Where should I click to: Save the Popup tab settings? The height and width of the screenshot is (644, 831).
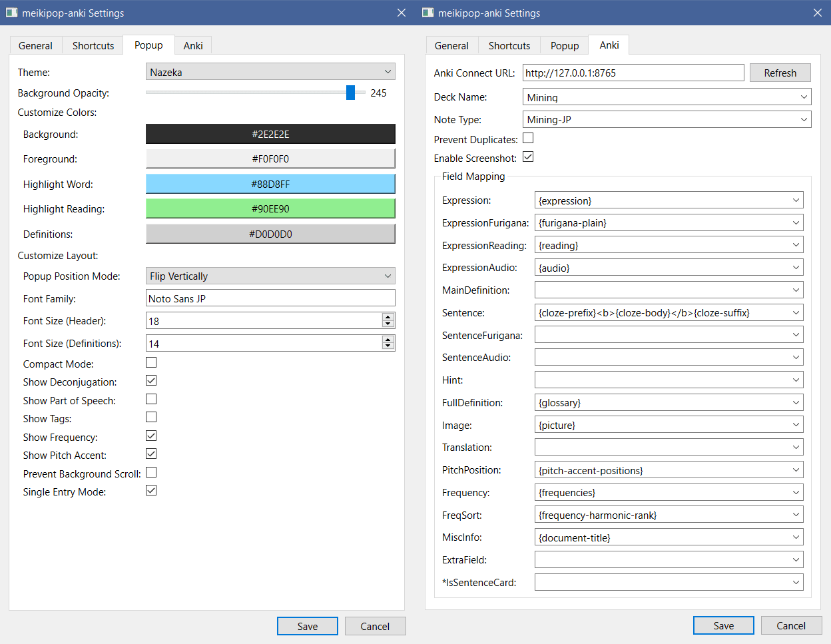(x=308, y=626)
